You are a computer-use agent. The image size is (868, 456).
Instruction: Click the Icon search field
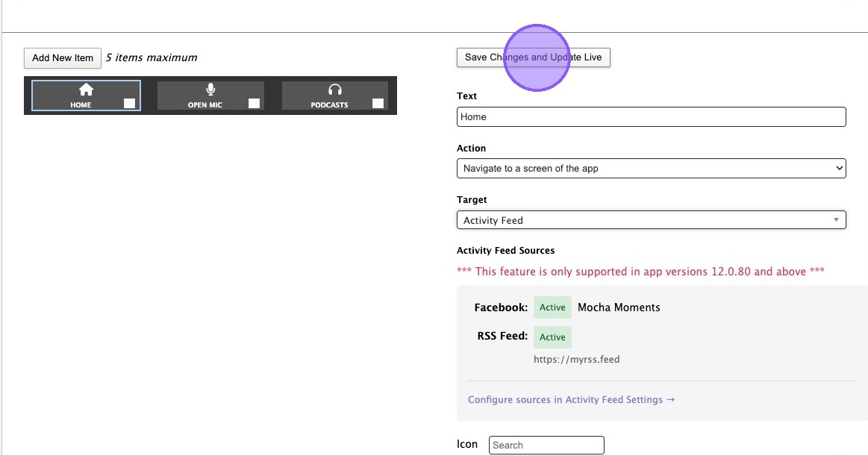(546, 445)
